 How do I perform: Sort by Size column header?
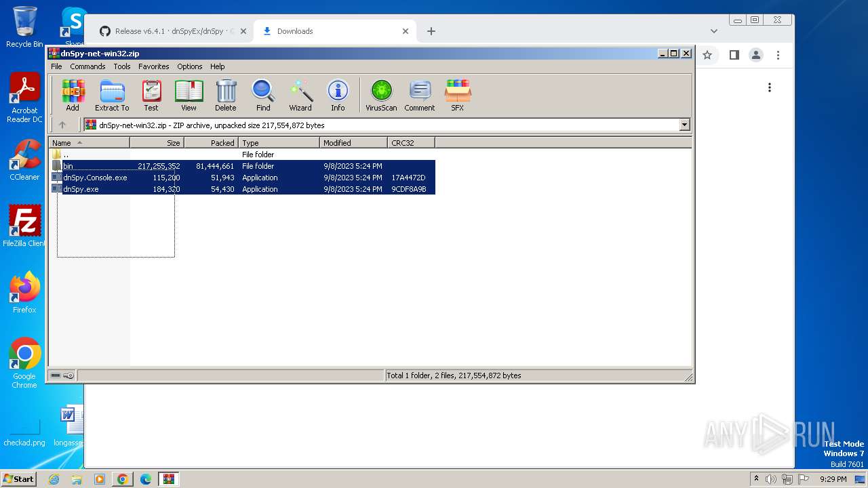[157, 143]
